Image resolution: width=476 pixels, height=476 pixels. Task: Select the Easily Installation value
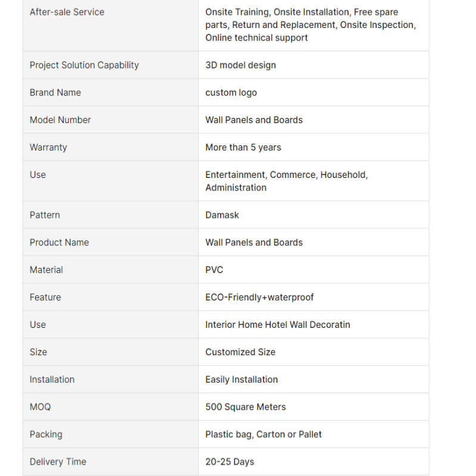[242, 380]
